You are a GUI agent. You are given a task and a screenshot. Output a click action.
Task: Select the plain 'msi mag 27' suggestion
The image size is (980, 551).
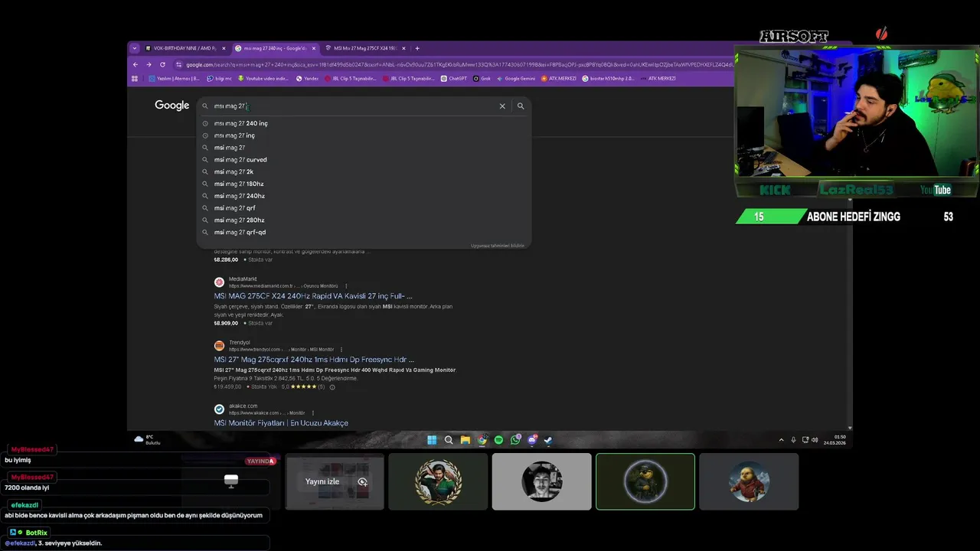click(364, 148)
